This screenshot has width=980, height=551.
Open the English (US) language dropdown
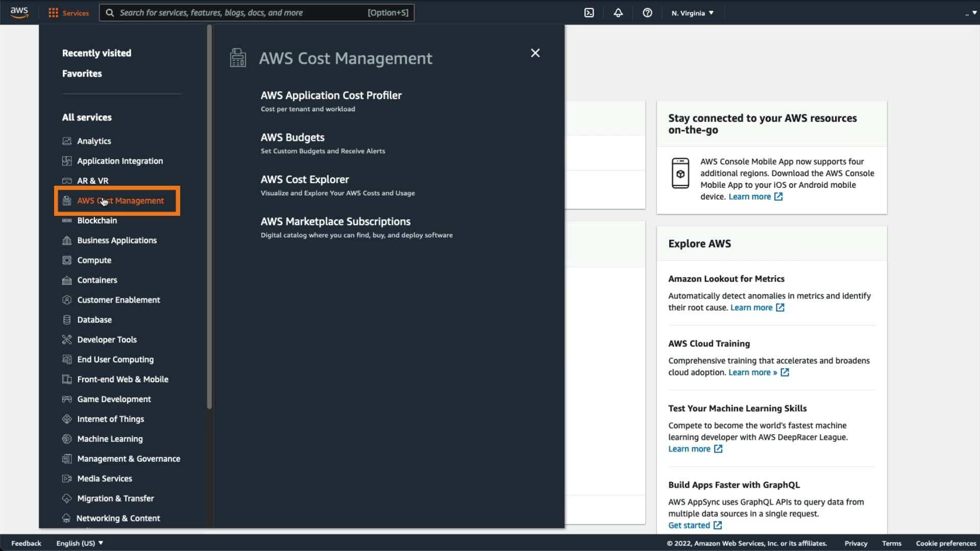coord(80,543)
